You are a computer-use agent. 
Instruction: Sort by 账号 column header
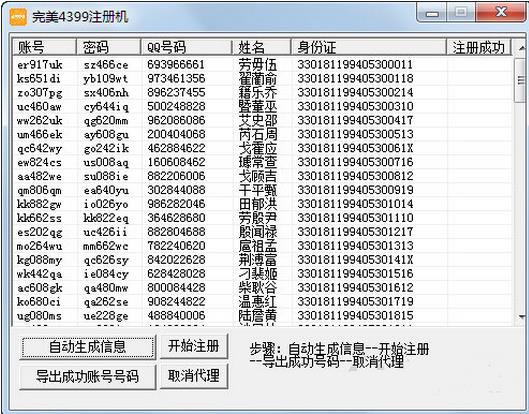44,47
